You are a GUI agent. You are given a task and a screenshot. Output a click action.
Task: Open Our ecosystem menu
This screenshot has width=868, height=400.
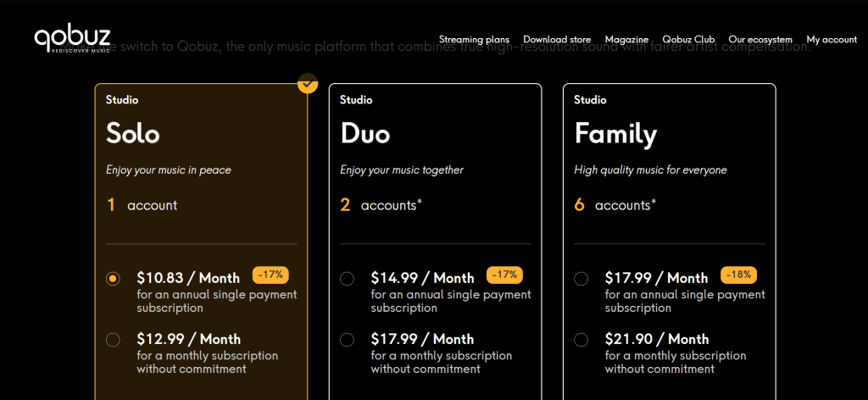pyautogui.click(x=760, y=40)
